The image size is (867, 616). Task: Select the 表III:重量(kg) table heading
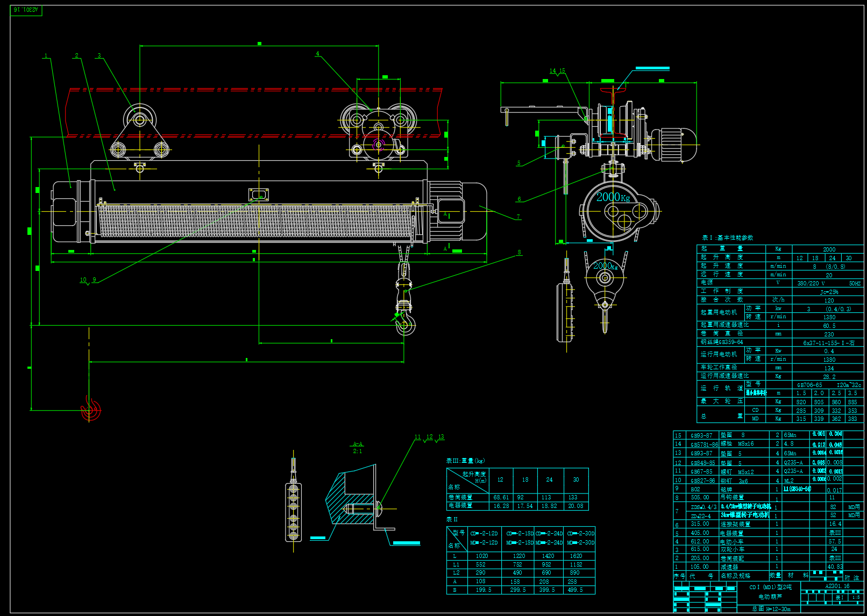coord(465,461)
